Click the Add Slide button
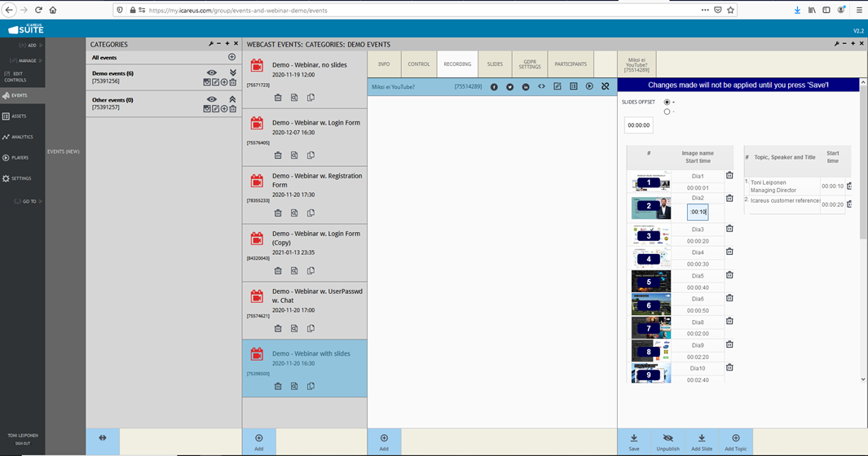The image size is (868, 456). coord(702,442)
